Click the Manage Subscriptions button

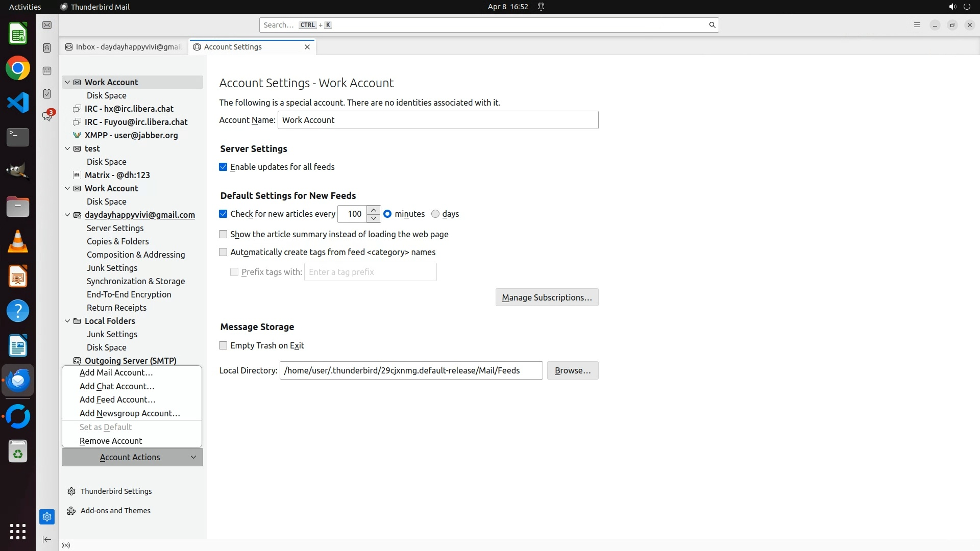coord(547,297)
